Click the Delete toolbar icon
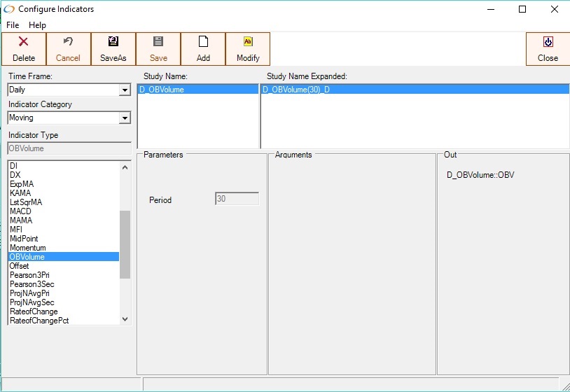 (x=24, y=42)
